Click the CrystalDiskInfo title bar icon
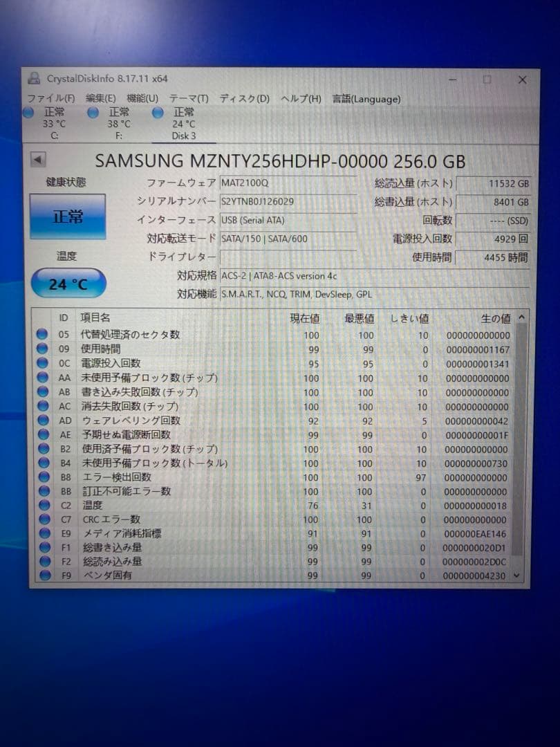This screenshot has width=560, height=747. 34,78
